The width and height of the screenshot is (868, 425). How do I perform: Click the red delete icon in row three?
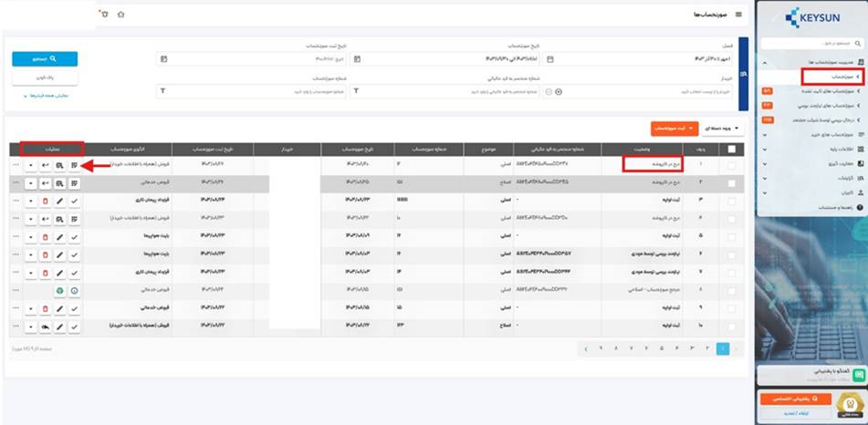45,200
